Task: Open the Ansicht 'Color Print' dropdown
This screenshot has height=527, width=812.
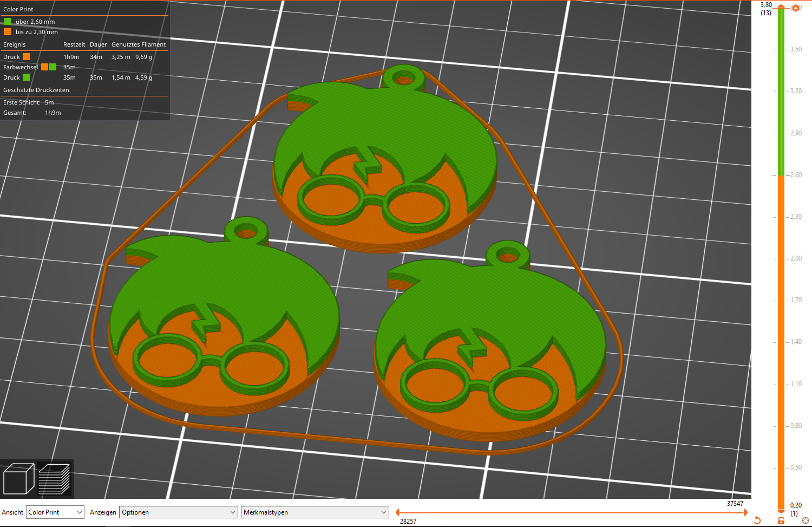Action: (x=55, y=512)
